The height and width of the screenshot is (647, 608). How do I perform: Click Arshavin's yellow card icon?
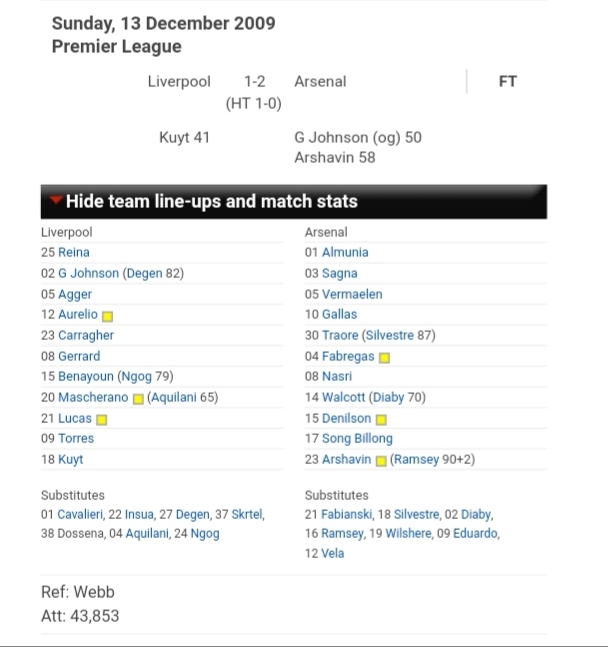(381, 461)
